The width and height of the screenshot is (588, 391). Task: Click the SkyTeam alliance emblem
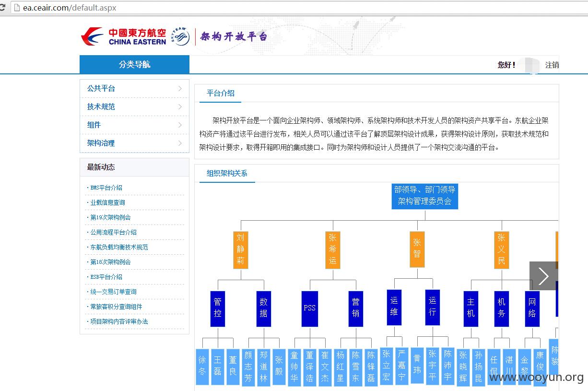coord(180,37)
